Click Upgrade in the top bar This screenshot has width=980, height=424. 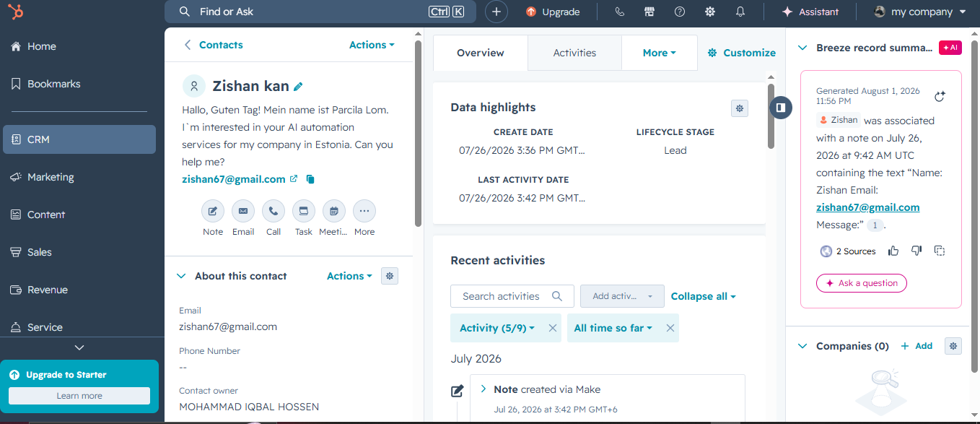tap(553, 12)
